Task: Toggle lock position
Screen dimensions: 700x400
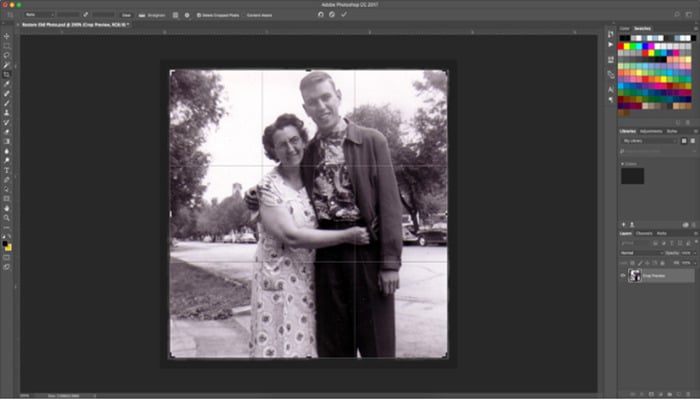Action: click(x=647, y=263)
